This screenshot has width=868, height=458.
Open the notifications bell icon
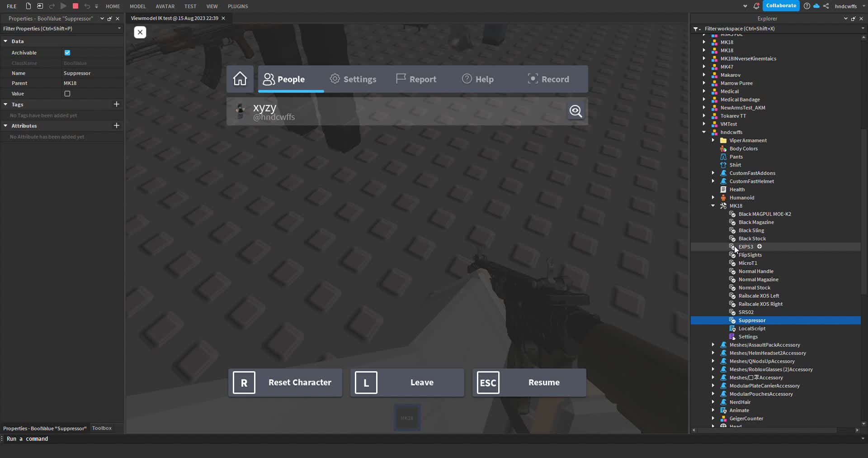[756, 6]
